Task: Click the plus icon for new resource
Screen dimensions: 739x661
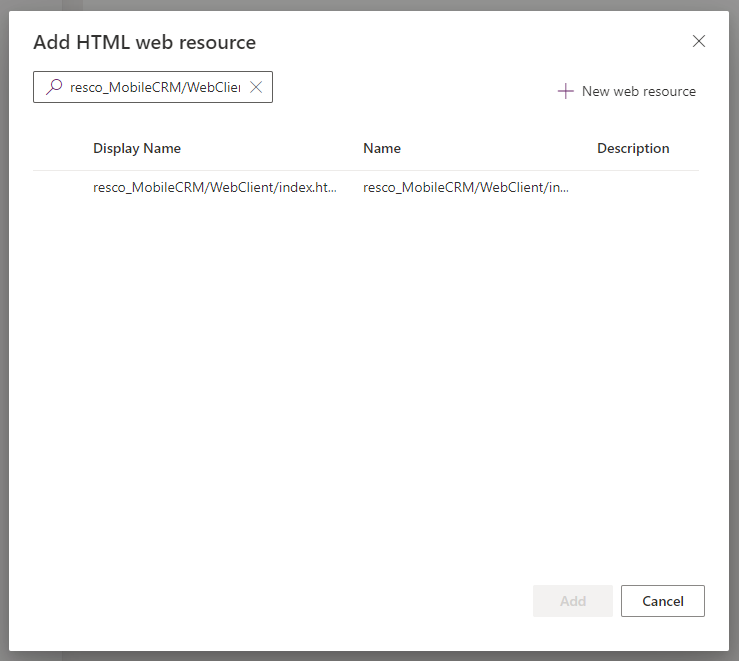Action: (566, 91)
